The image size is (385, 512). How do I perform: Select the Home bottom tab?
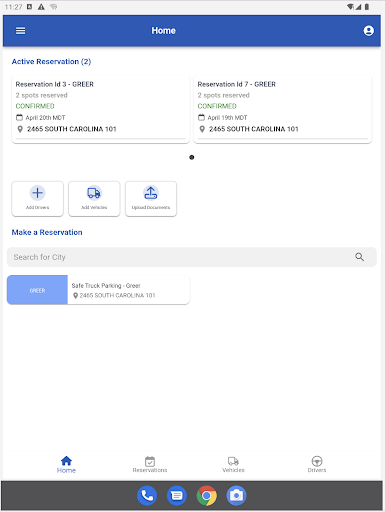(66, 465)
